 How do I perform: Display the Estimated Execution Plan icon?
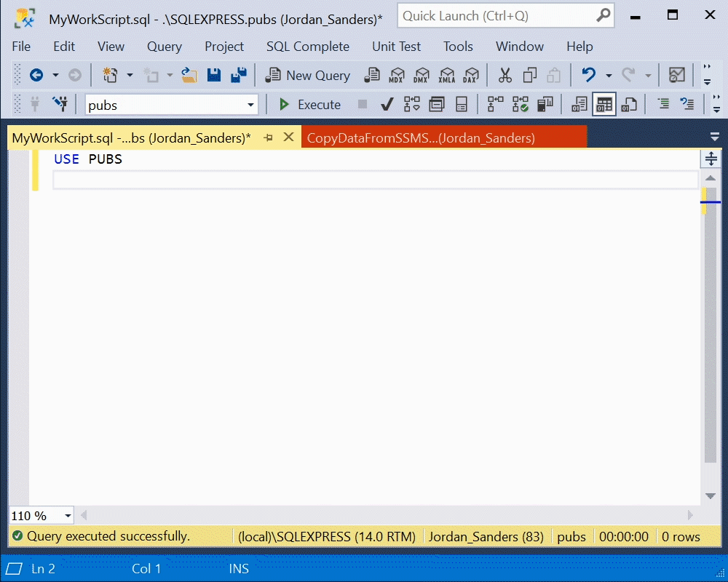point(411,104)
